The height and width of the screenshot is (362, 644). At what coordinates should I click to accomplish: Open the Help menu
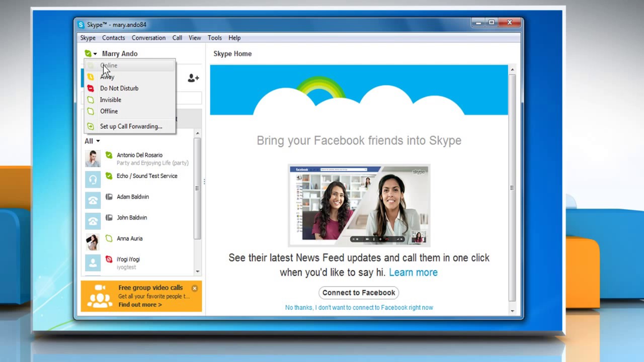click(234, 38)
